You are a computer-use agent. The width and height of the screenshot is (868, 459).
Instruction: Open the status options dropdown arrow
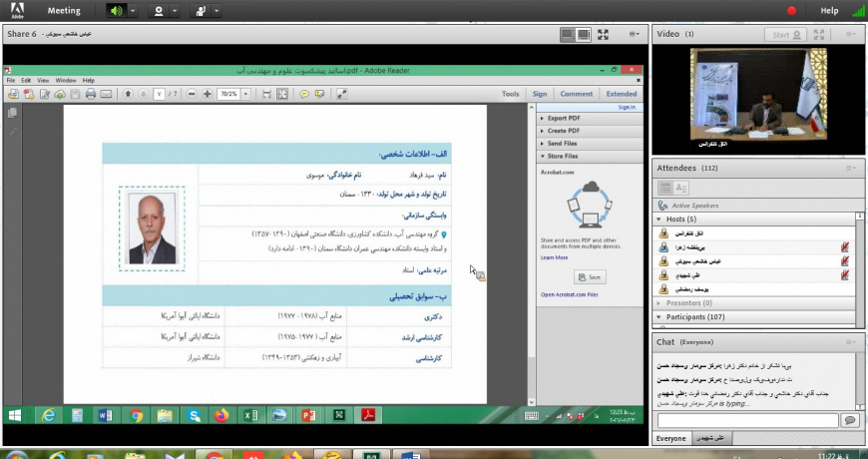click(217, 11)
